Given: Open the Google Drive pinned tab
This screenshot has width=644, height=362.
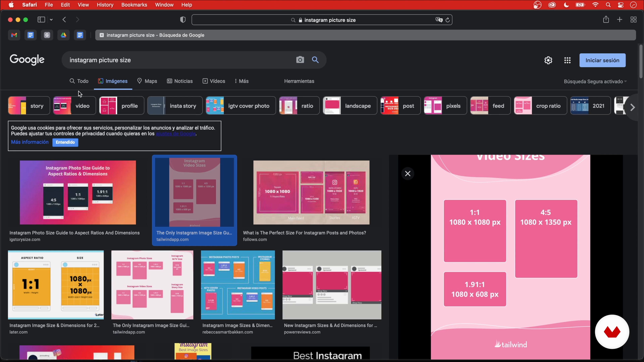Looking at the screenshot, I should tap(64, 35).
